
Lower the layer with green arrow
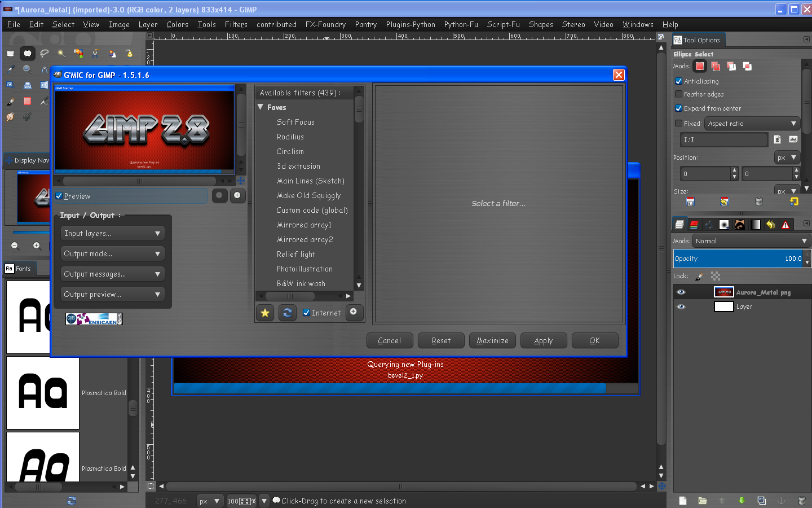742,501
